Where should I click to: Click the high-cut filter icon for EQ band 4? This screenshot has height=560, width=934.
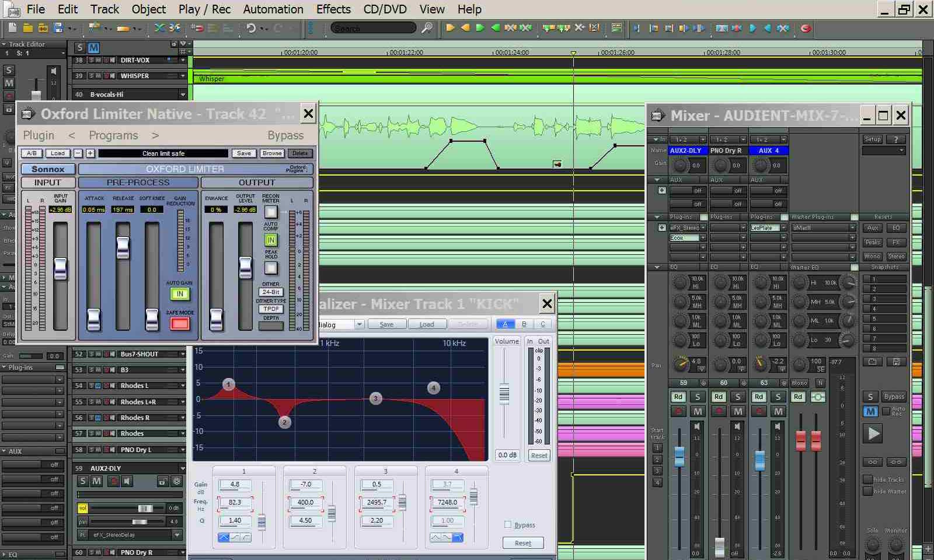coord(458,537)
